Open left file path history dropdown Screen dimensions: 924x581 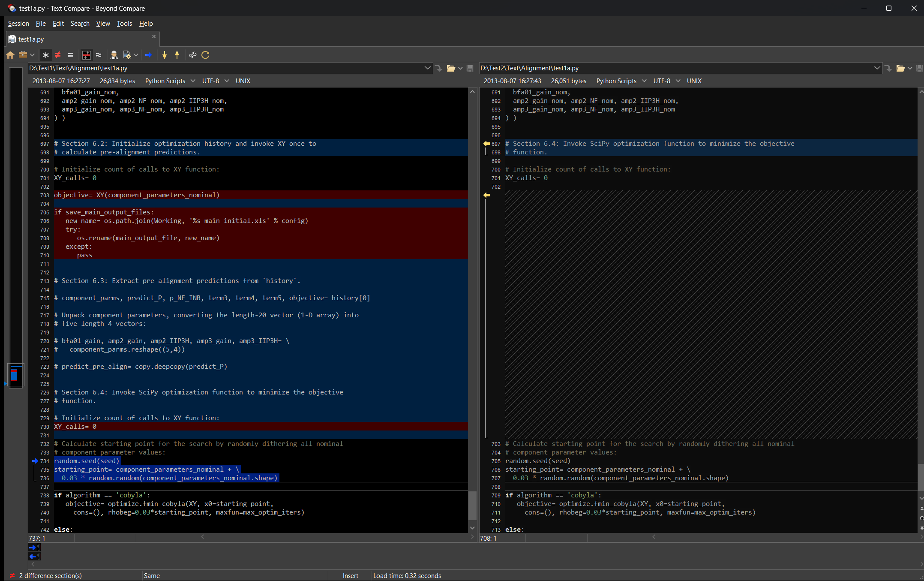point(427,68)
